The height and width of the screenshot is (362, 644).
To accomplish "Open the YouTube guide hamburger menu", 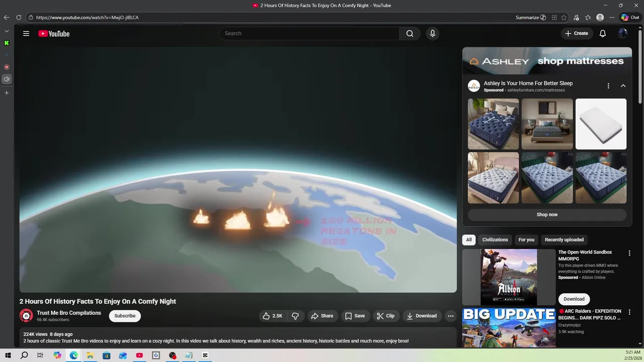I will pos(26,34).
